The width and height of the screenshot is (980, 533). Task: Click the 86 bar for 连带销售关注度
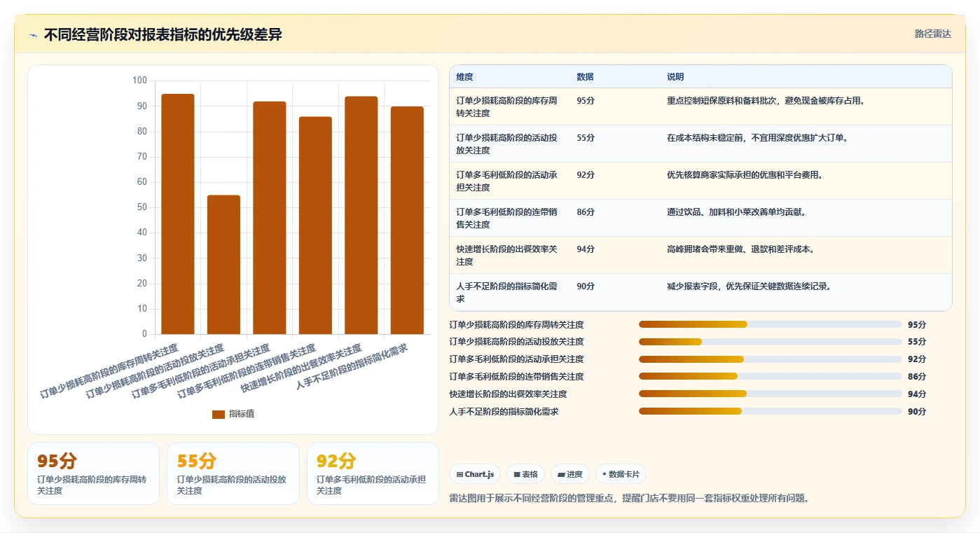[x=315, y=226]
